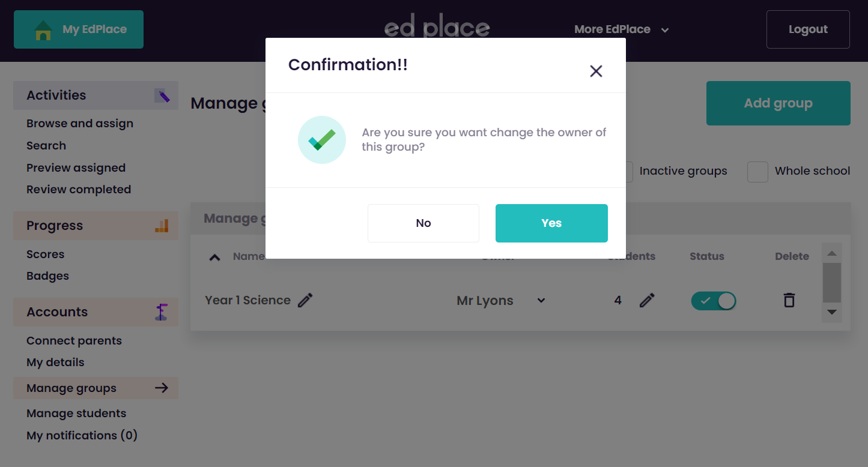Confirm owner change with Yes
868x467 pixels.
click(x=551, y=223)
